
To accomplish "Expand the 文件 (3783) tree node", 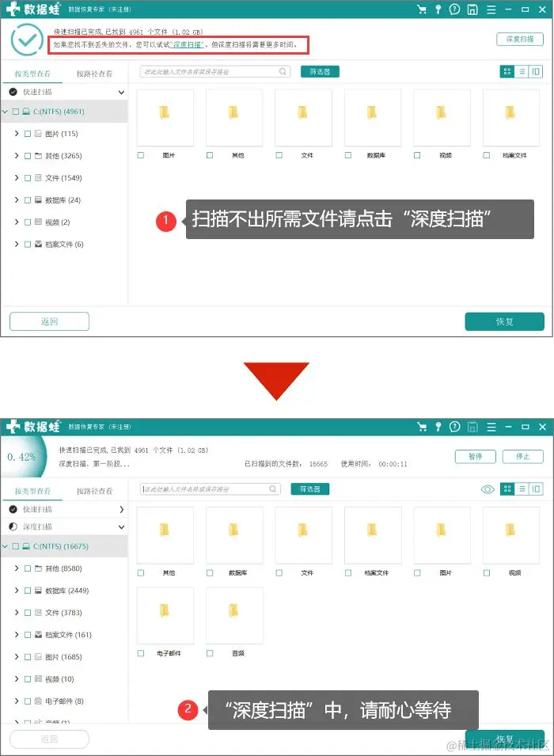I will (x=17, y=613).
